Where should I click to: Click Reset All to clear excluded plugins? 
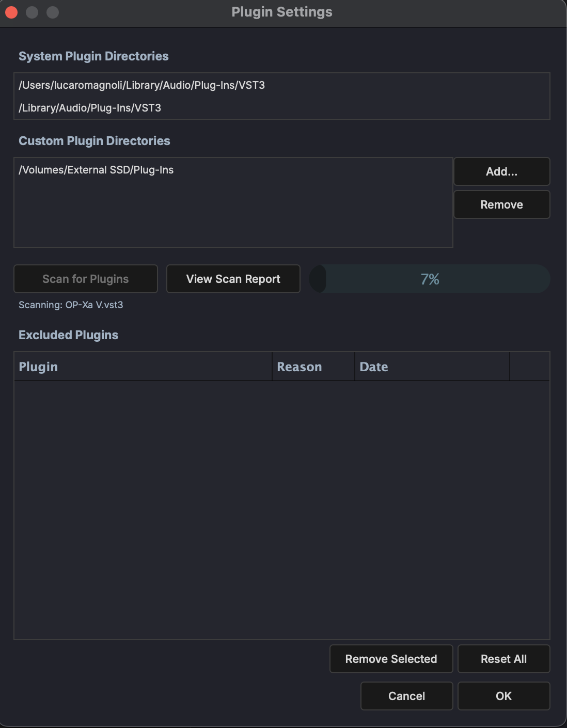coord(503,659)
